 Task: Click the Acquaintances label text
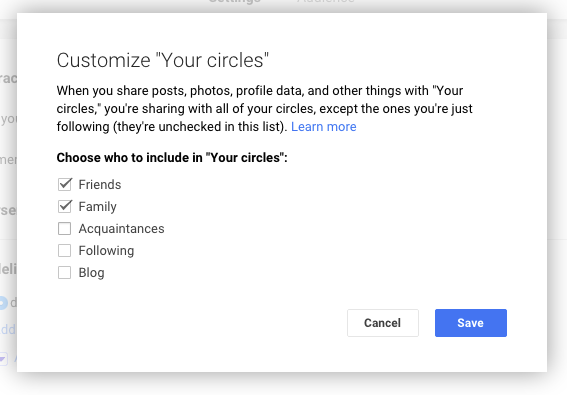[122, 229]
